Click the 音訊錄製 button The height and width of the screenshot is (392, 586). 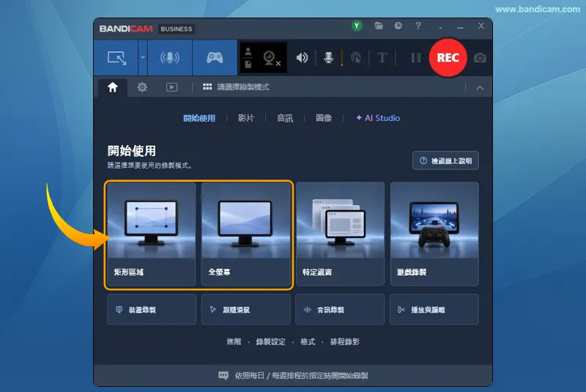[340, 309]
